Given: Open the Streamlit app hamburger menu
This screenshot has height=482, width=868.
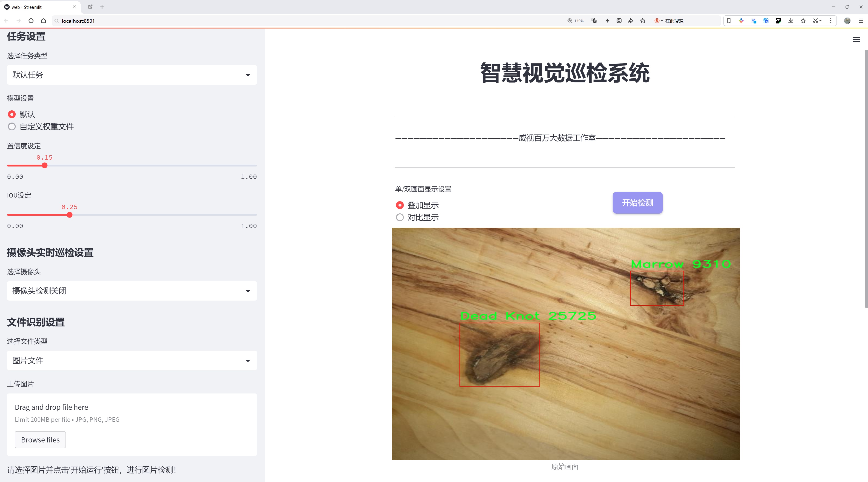Looking at the screenshot, I should 856,40.
